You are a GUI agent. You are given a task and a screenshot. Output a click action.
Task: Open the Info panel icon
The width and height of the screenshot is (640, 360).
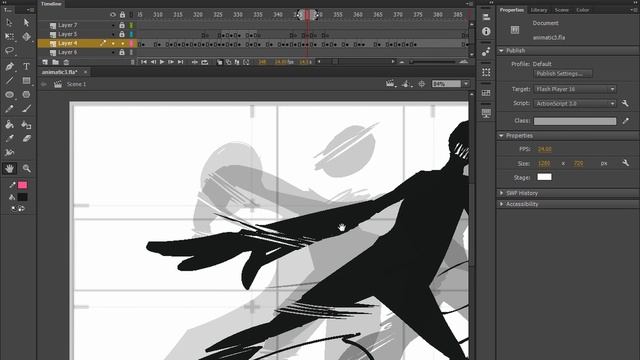tap(486, 31)
